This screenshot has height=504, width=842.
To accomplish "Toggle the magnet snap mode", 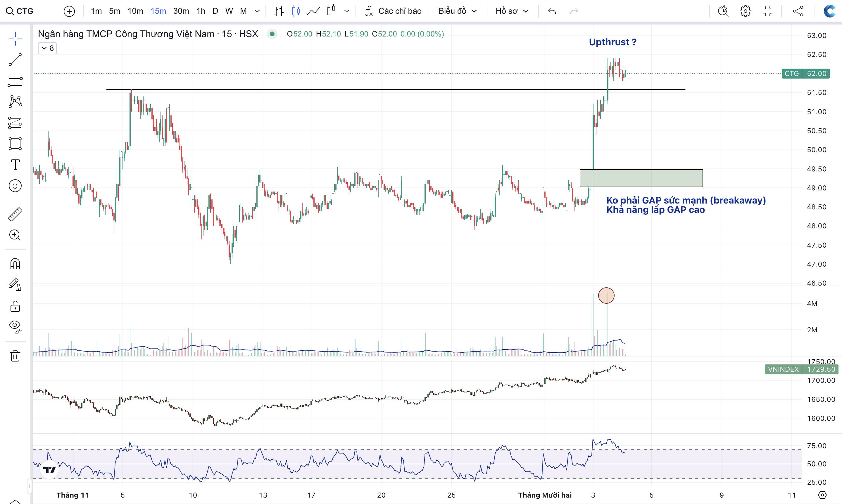I will click(x=15, y=264).
